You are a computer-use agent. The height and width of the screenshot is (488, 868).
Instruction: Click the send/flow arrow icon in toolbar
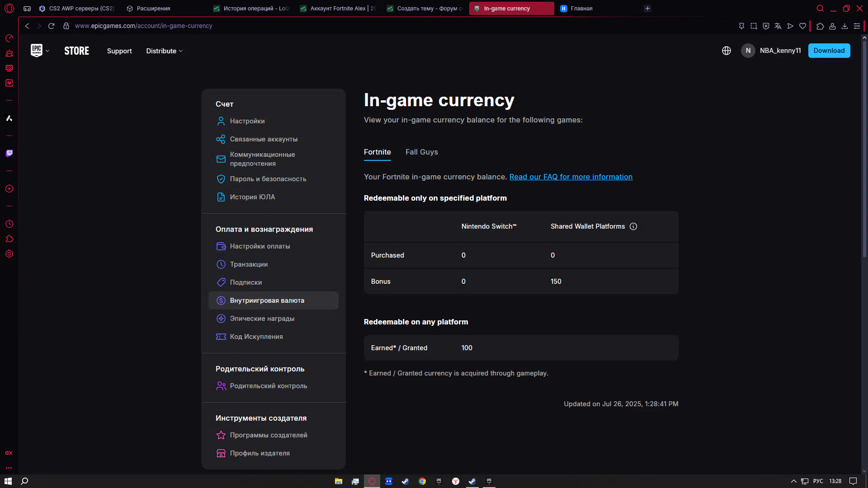click(790, 26)
